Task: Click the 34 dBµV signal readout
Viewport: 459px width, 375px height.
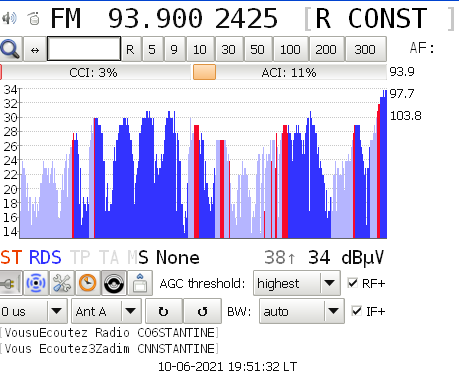Action: pos(346,257)
